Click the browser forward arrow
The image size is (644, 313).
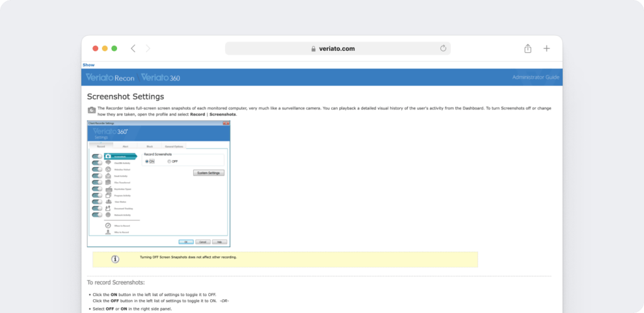tap(148, 48)
